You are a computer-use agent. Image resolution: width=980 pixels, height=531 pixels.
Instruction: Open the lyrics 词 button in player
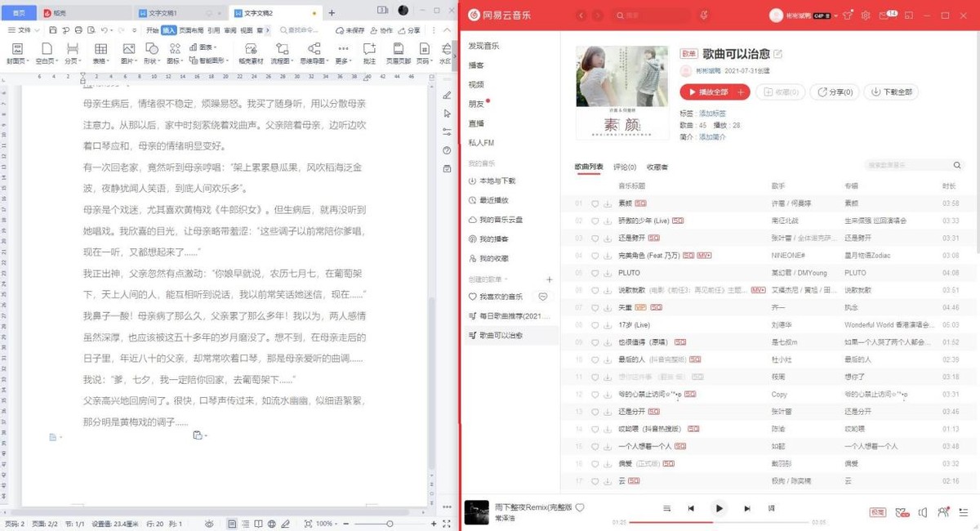[x=771, y=508]
